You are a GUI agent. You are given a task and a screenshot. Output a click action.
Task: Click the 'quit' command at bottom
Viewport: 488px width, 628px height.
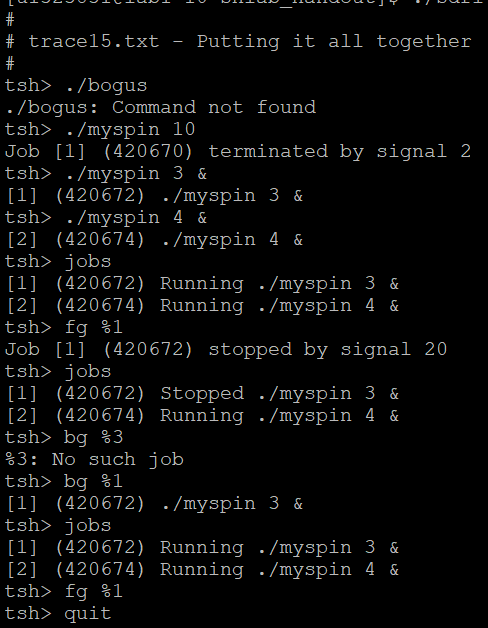(x=87, y=614)
